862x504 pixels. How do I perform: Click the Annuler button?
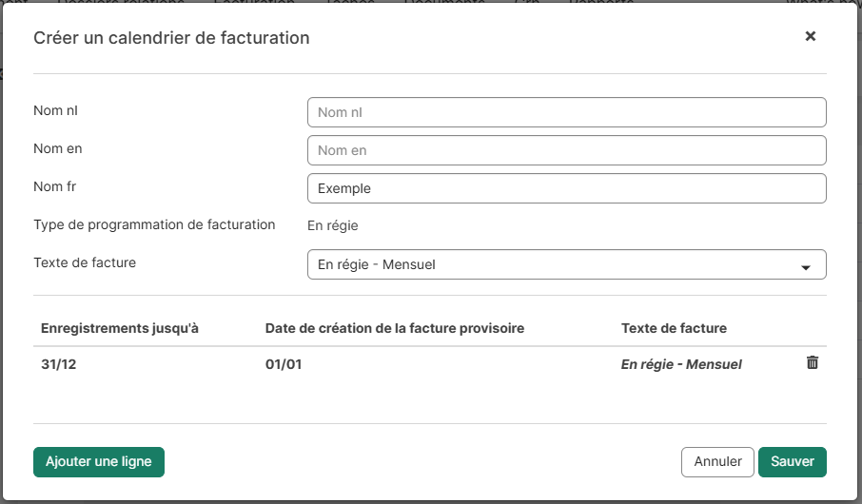[717, 461]
